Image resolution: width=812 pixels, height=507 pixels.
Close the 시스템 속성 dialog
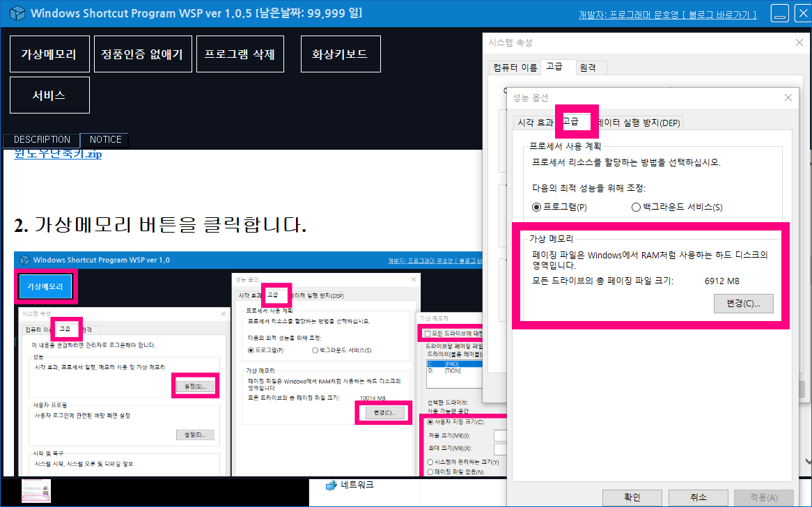coord(799,42)
